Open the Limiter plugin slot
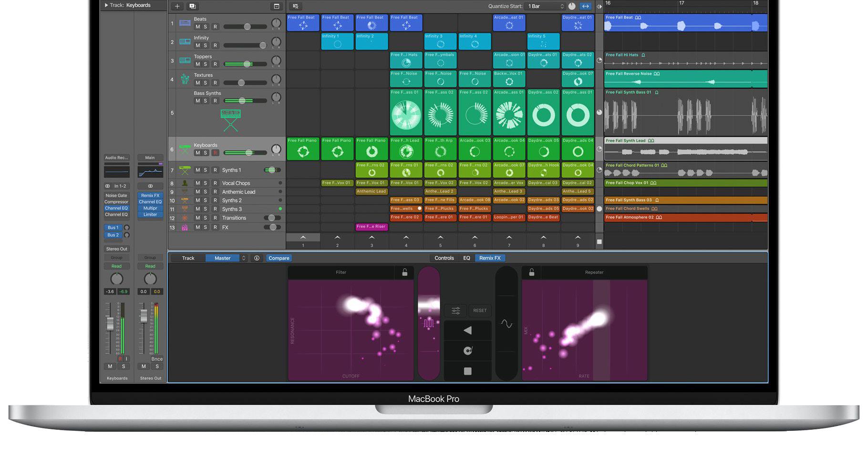The height and width of the screenshot is (460, 868). (150, 215)
